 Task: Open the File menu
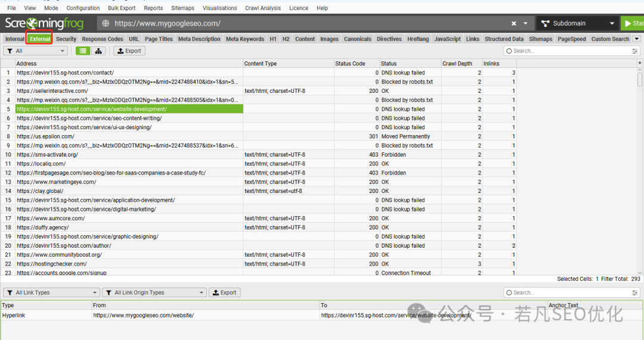coord(11,8)
